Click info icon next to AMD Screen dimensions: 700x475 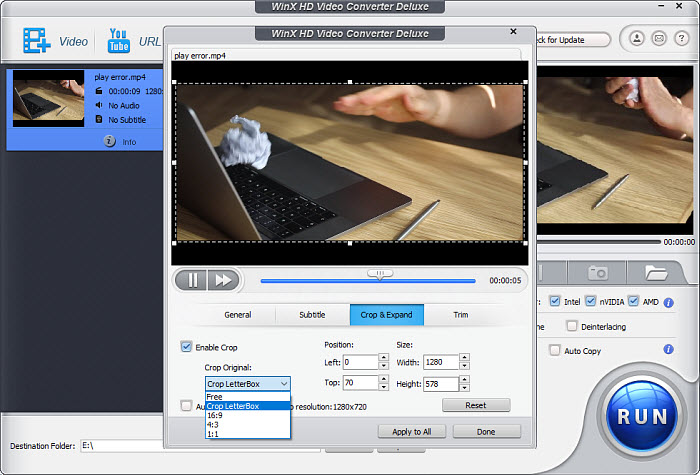coord(668,302)
